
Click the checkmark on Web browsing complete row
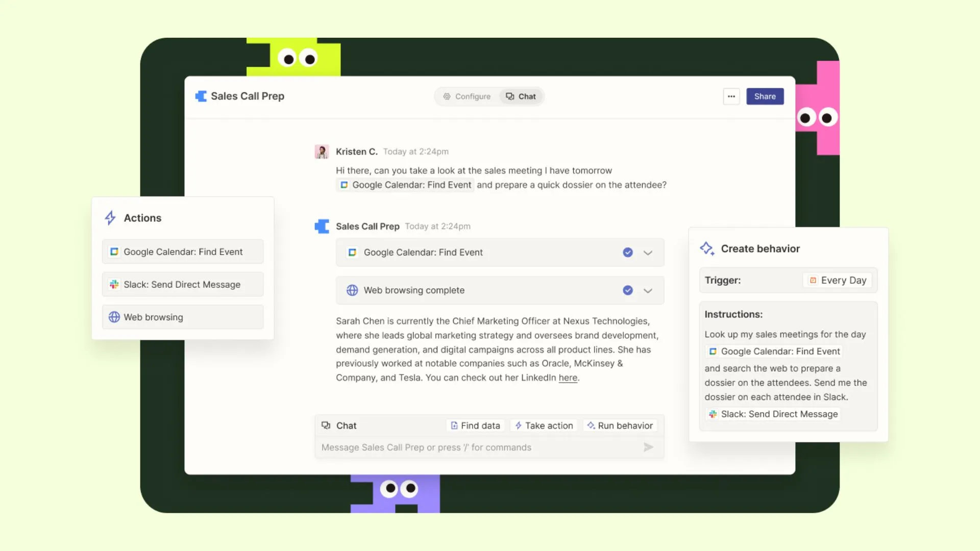click(628, 290)
